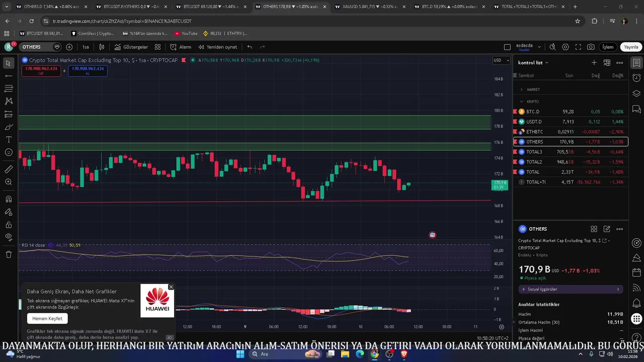644x362 pixels.
Task: Open quick search in the top toolbar
Action: click(x=552, y=47)
